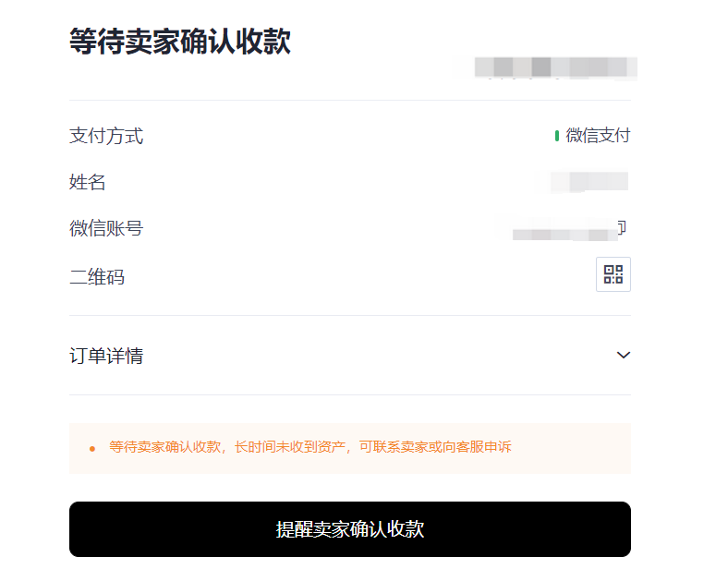728x569 pixels.
Task: Click the 订单详情 section label
Action: (x=106, y=356)
